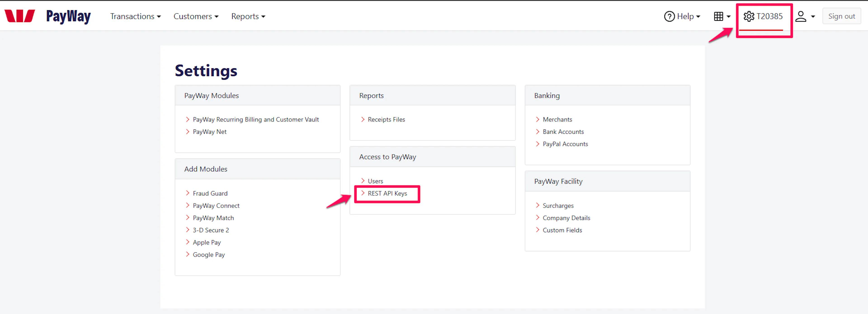Open the T20385 facility settings tab
This screenshot has width=868, height=314.
(763, 16)
